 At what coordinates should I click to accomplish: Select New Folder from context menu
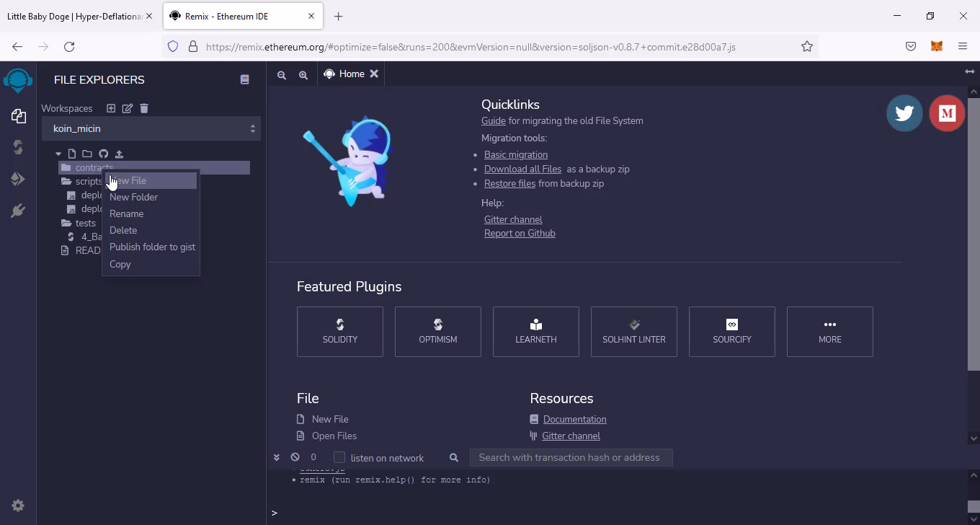point(133,197)
